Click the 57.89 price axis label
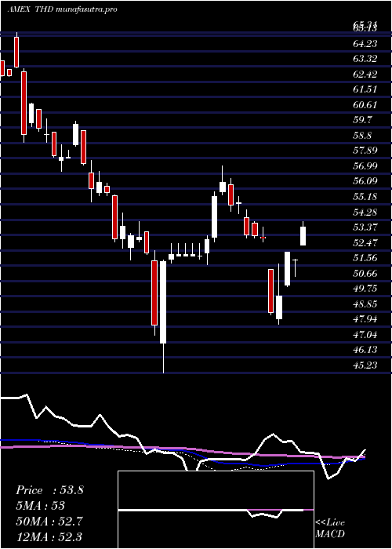This screenshot has height=549, width=392. [365, 151]
